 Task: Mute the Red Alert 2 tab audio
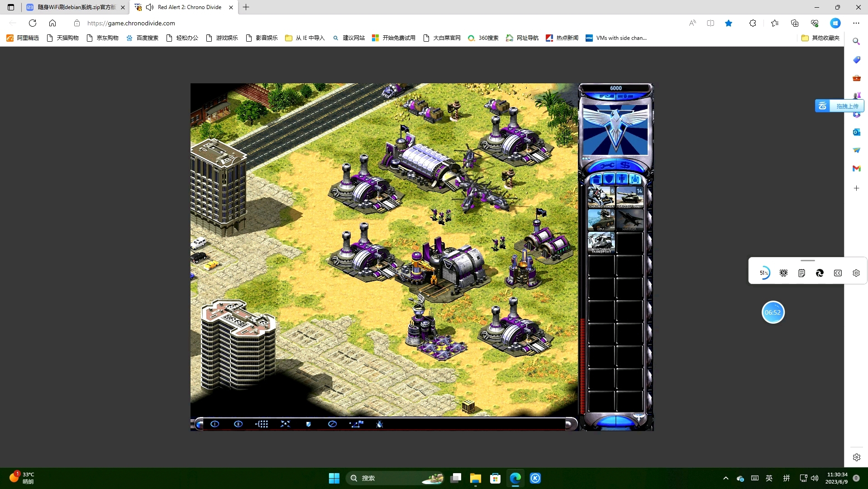coord(150,7)
